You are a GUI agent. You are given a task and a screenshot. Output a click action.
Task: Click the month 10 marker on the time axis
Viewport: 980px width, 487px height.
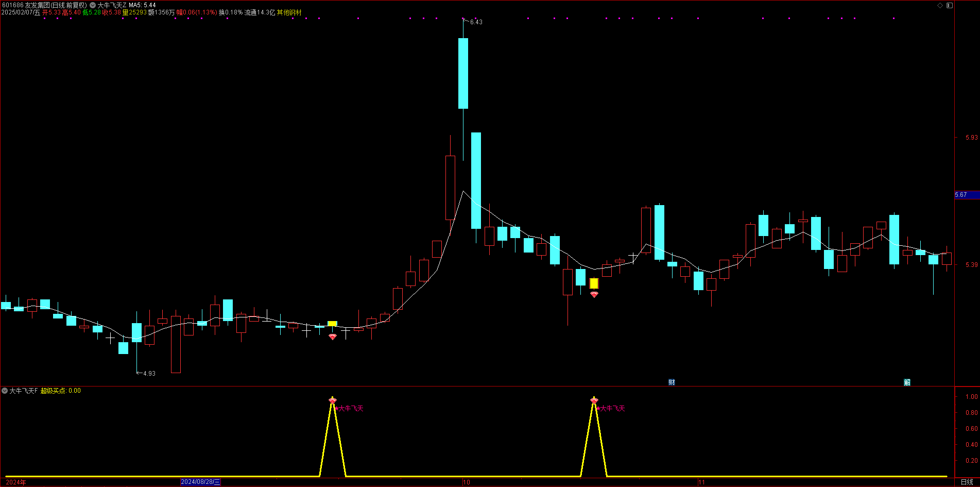(x=467, y=482)
